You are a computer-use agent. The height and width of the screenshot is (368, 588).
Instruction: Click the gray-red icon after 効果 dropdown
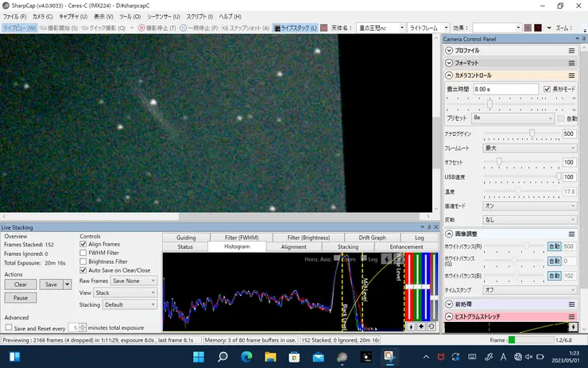tap(528, 28)
